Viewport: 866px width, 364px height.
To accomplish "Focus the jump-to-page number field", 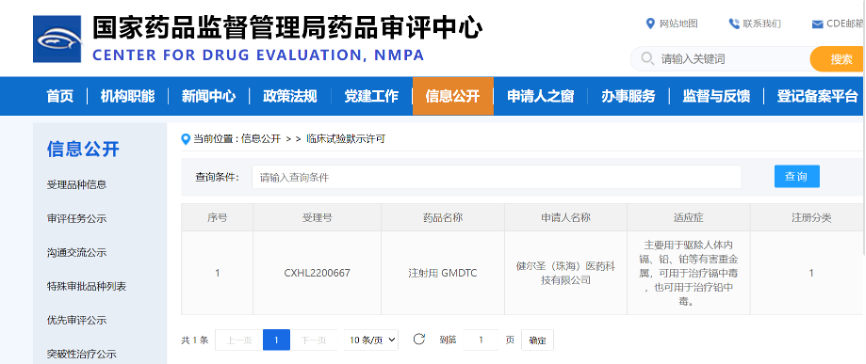I will 480,340.
